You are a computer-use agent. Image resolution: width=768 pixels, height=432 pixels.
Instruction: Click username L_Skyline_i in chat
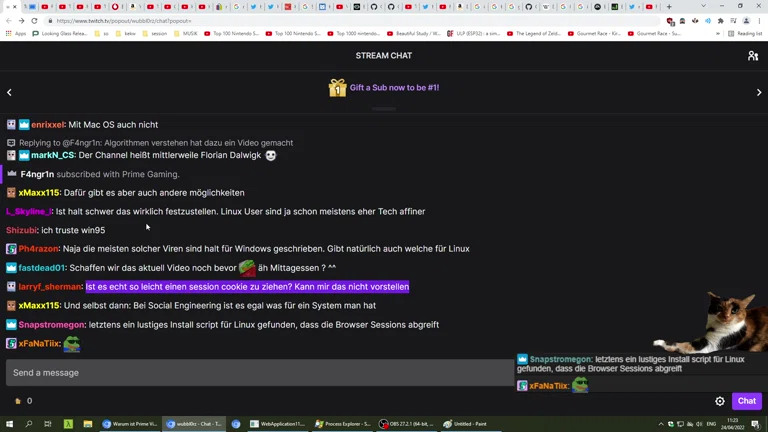pos(28,212)
